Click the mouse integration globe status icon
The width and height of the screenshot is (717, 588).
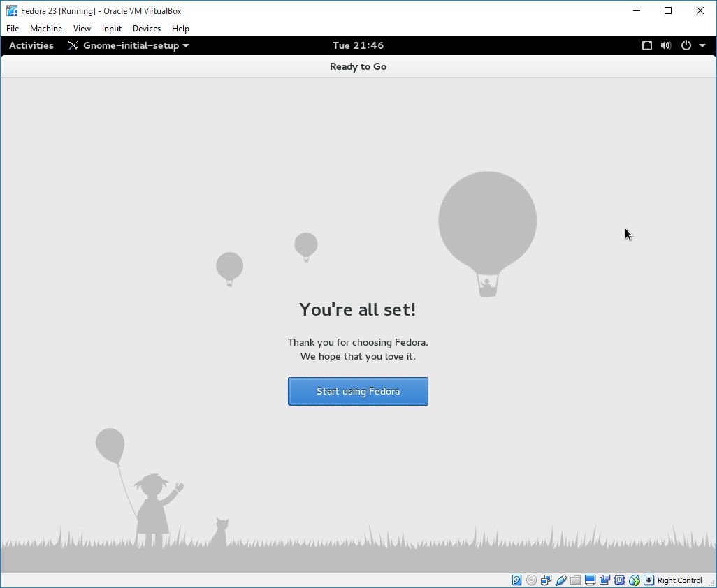634,580
